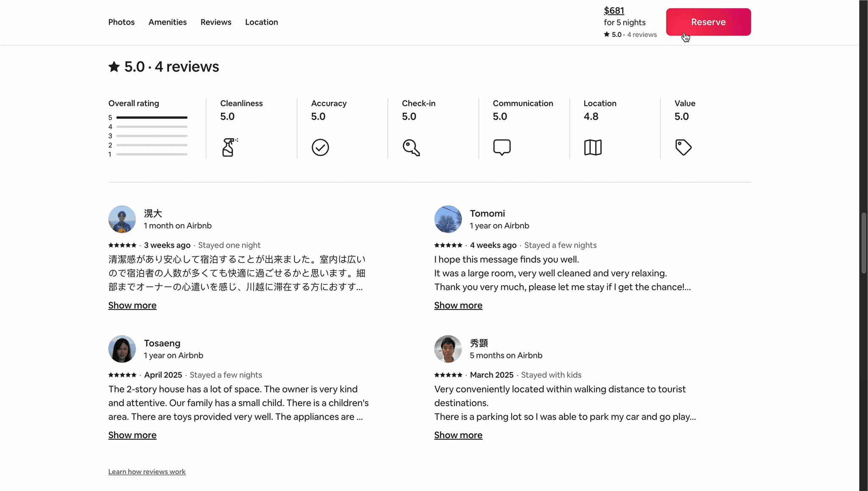Open the Photos section from the navigation
This screenshot has height=491, width=868.
tap(121, 22)
